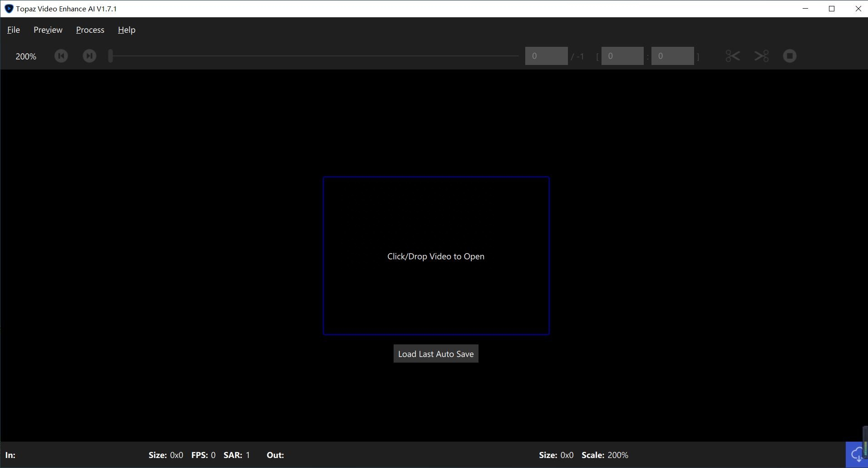
Task: Open the Help menu
Action: pos(127,30)
